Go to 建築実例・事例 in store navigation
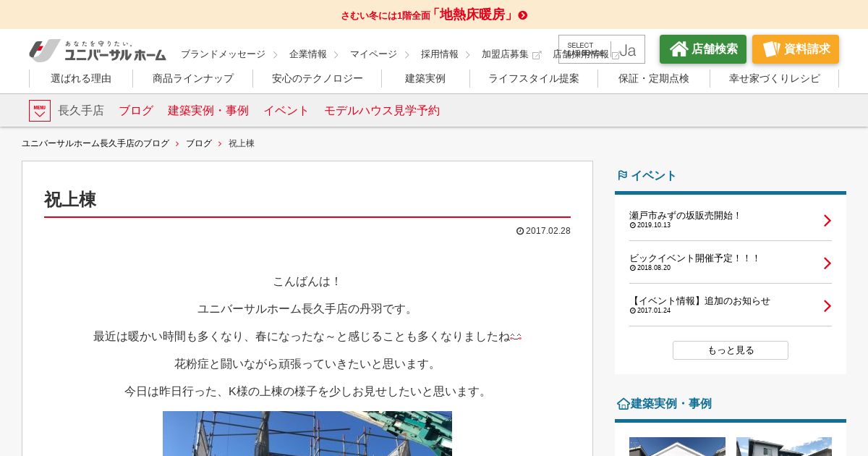 208,111
